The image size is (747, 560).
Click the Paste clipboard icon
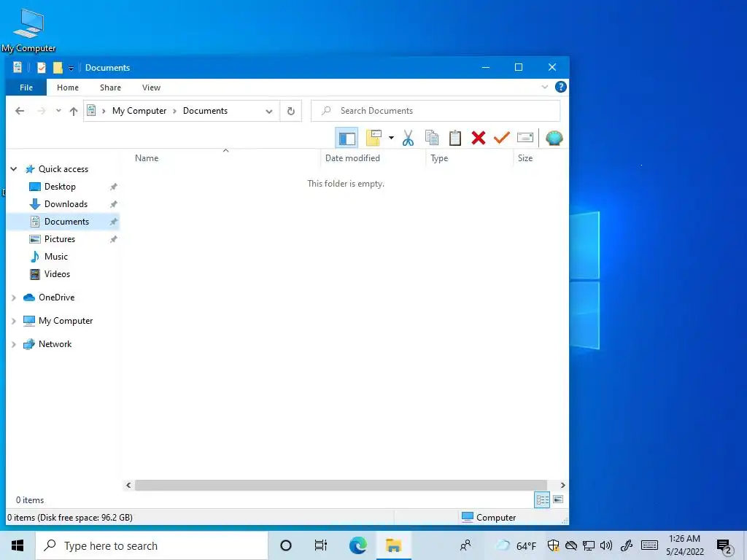coord(455,138)
